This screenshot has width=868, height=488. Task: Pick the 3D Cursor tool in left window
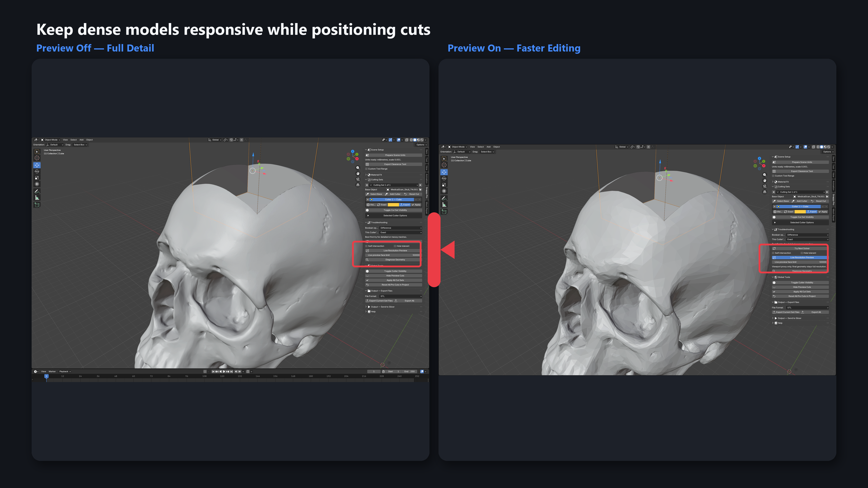pyautogui.click(x=37, y=158)
